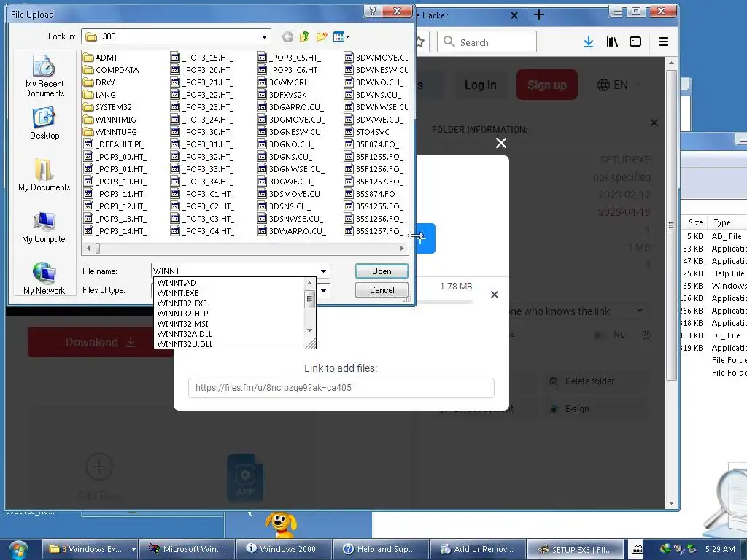Open the Windows Start orb

18,549
